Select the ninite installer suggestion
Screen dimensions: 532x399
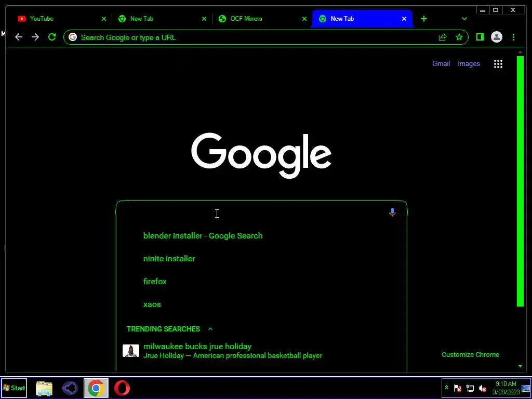tap(261, 259)
